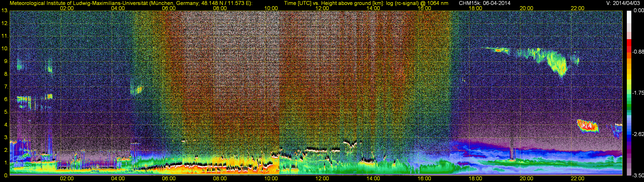644x182 pixels.
Task: Click the 4 km height axis label
Action: click(6, 125)
